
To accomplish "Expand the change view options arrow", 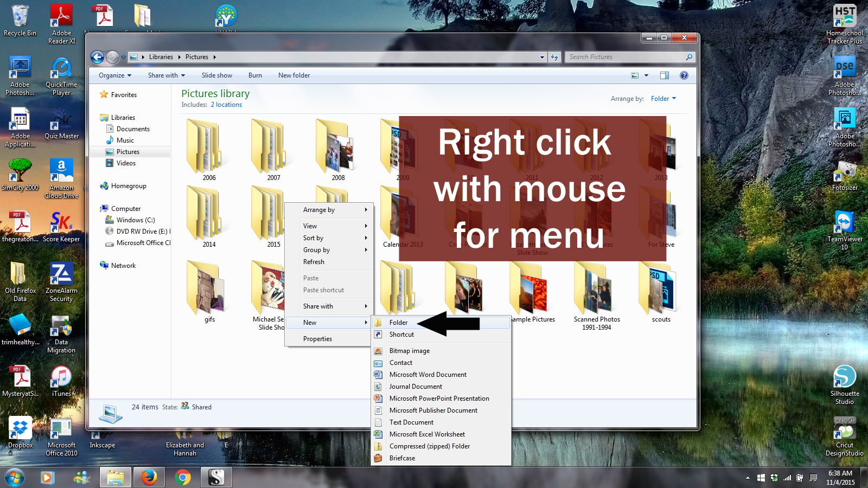I will click(646, 75).
